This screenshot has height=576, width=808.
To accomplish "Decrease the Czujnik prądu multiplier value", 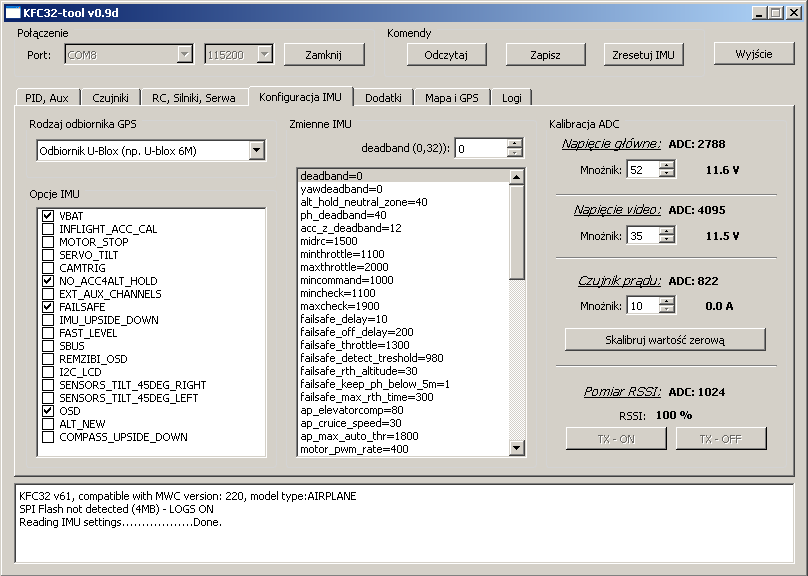I will coord(667,310).
